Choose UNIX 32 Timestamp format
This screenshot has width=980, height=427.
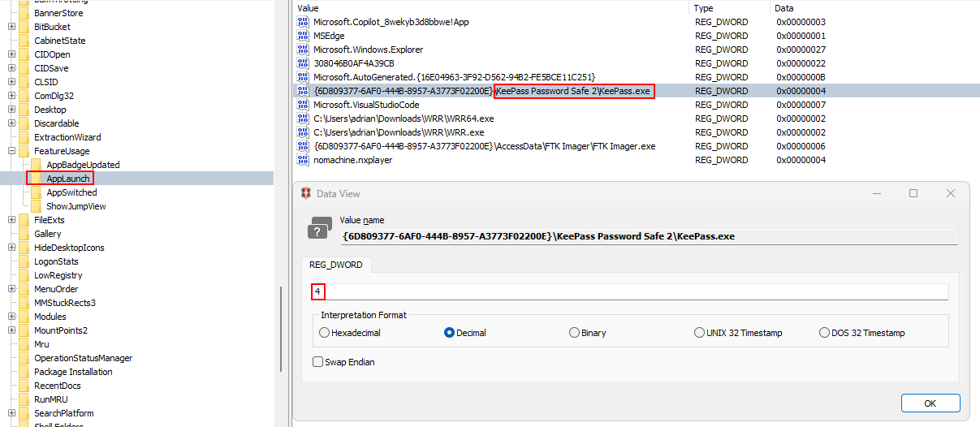pyautogui.click(x=700, y=333)
